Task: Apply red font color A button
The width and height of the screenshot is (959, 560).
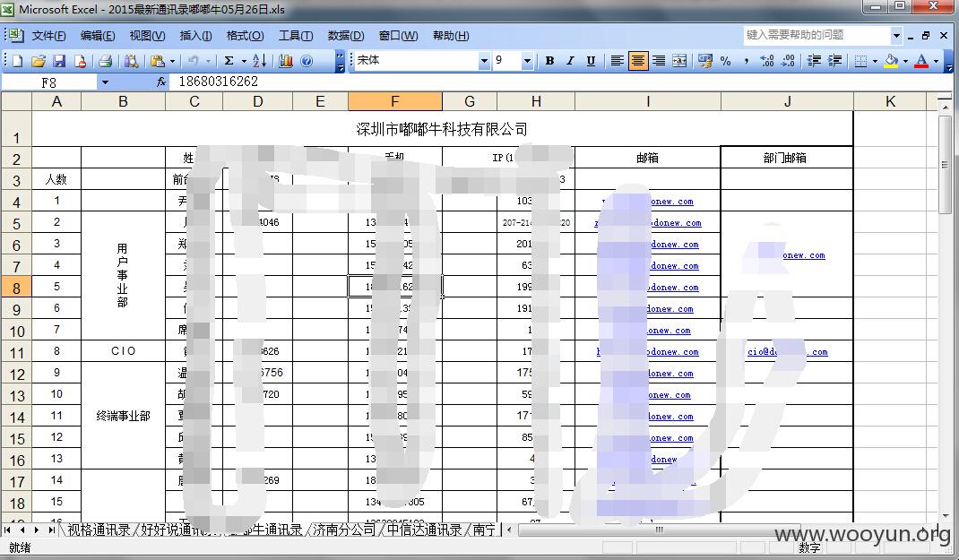Action: [x=921, y=61]
